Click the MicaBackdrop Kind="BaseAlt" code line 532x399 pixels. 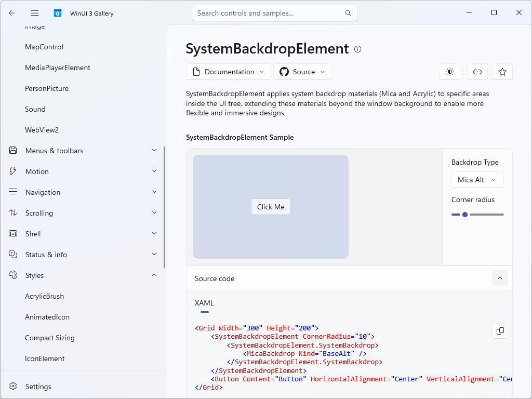304,353
